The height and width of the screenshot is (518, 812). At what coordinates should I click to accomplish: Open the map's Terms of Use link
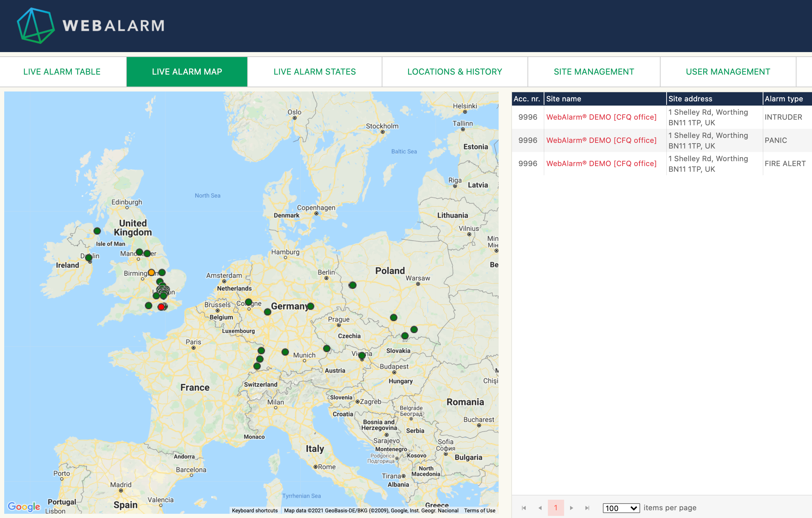(479, 510)
